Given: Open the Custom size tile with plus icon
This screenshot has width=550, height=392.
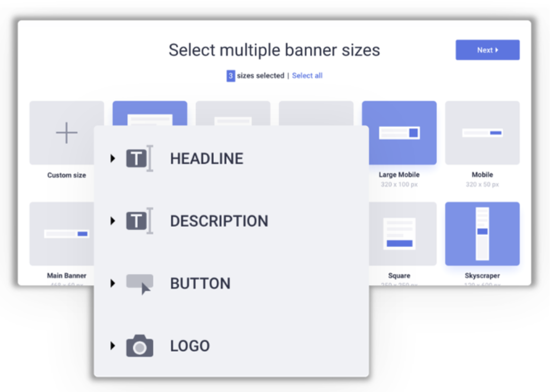Looking at the screenshot, I should click(x=67, y=133).
